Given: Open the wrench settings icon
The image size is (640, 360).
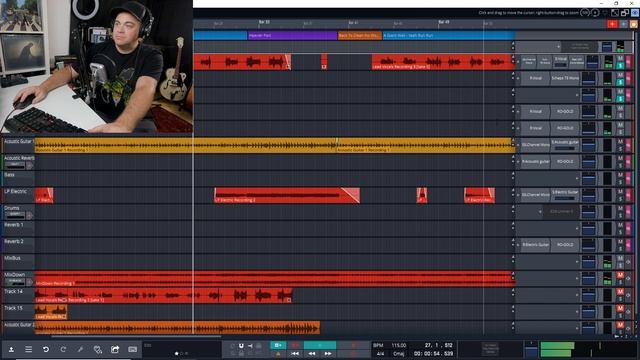Looking at the screenshot, I should coord(80,349).
